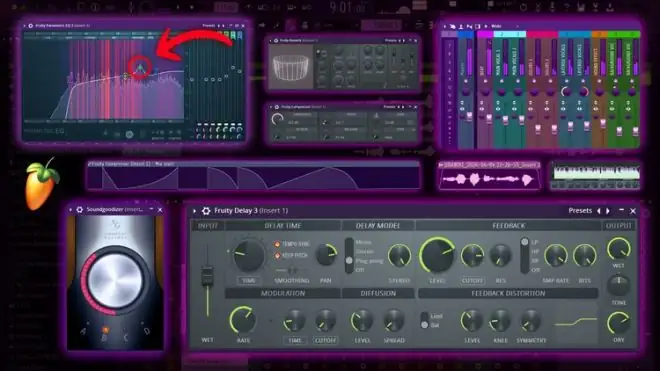Click the DRY knob in Output section
This screenshot has width=660, height=371.
[618, 323]
